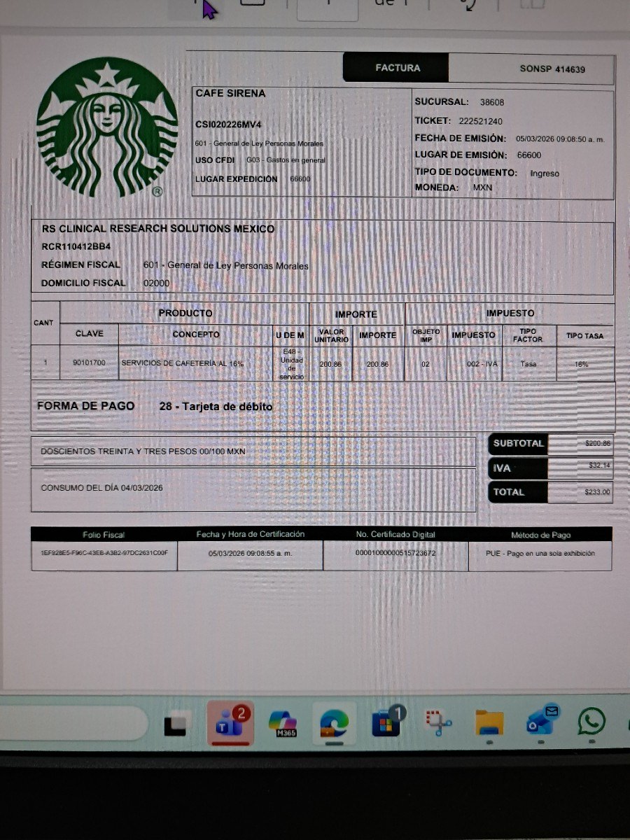Click the ticket number 222521240
The width and height of the screenshot is (630, 840).
pyautogui.click(x=482, y=121)
